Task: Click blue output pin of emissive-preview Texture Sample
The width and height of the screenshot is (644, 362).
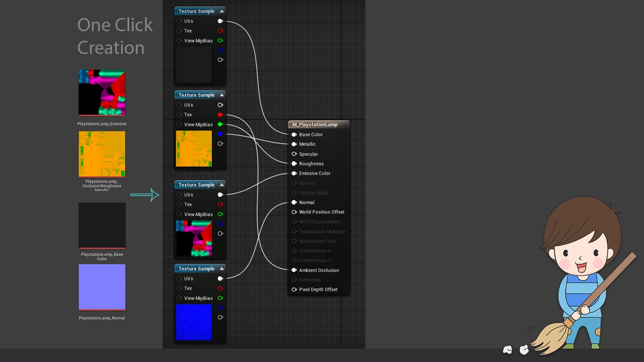Action: (220, 224)
